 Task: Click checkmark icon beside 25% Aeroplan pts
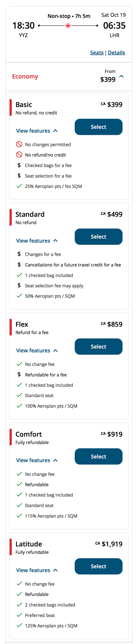click(19, 186)
